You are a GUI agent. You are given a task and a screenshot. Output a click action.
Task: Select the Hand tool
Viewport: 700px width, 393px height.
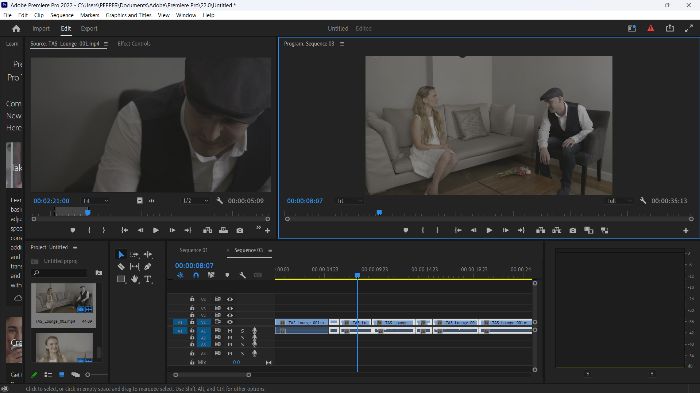pyautogui.click(x=134, y=279)
